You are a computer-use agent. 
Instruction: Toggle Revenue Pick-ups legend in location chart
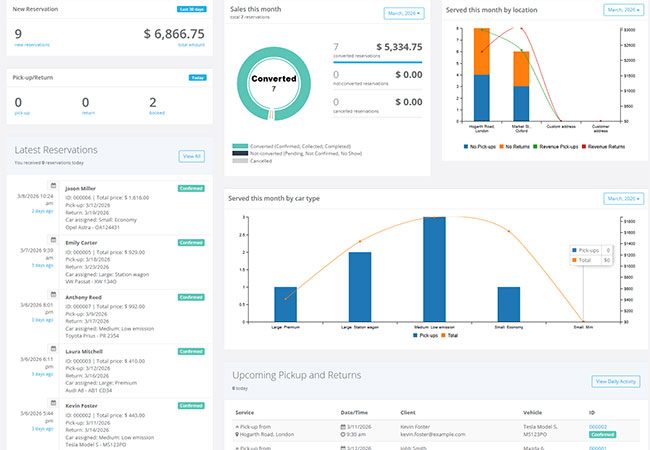point(555,147)
